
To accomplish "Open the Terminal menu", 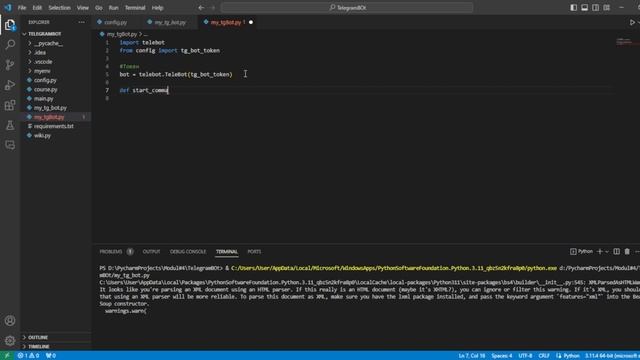I will point(135,7).
